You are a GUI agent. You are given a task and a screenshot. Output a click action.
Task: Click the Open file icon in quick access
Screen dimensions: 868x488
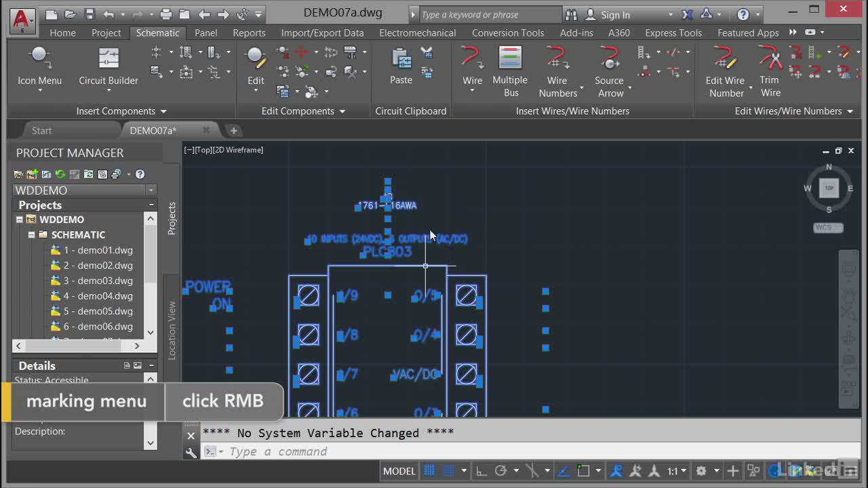coord(71,14)
